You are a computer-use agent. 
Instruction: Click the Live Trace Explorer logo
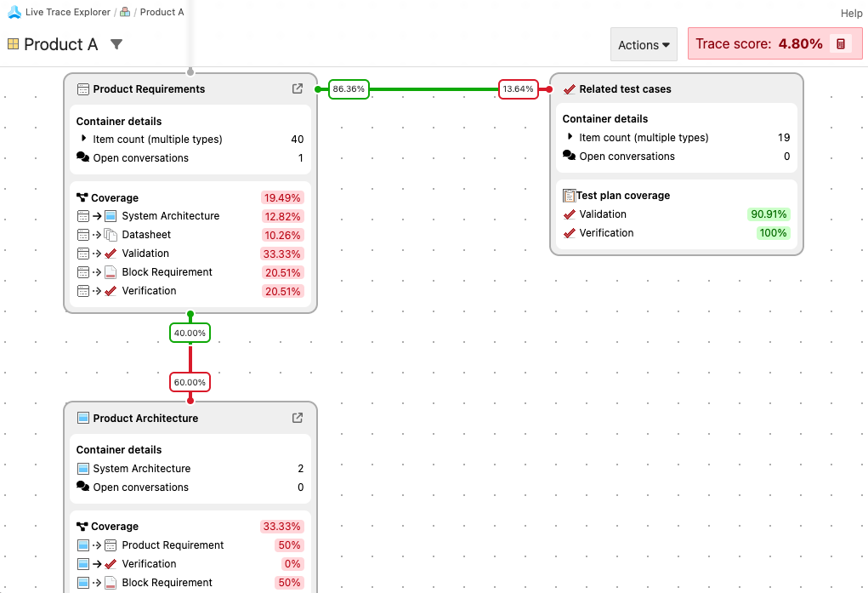tap(13, 12)
